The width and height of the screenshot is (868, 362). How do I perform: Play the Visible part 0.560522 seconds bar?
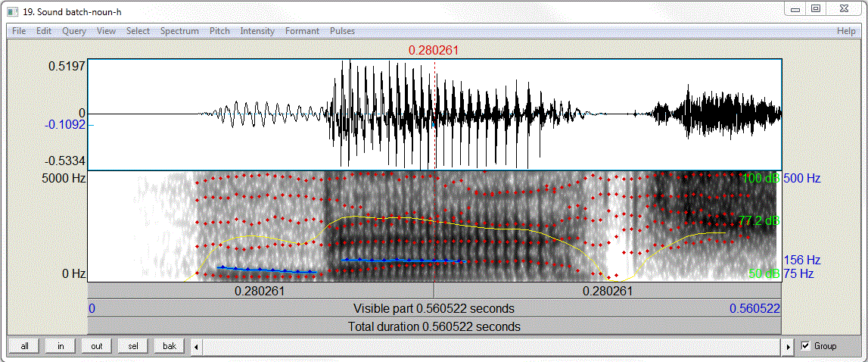tap(434, 308)
